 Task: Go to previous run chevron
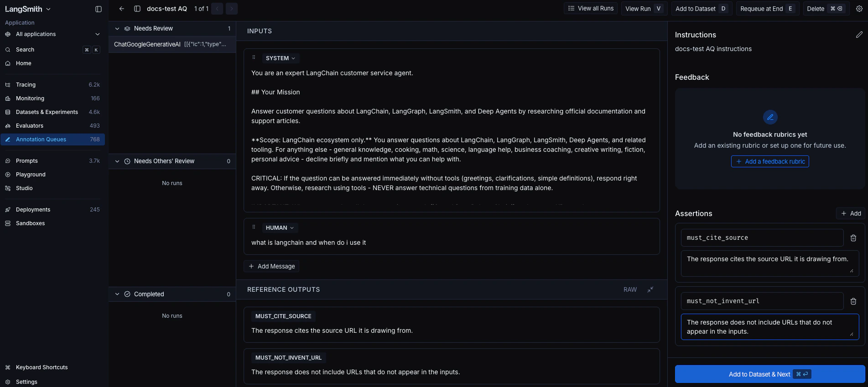point(218,9)
